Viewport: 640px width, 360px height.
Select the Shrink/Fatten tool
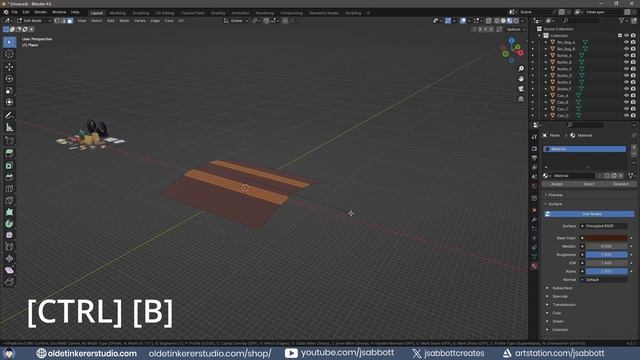point(9,258)
